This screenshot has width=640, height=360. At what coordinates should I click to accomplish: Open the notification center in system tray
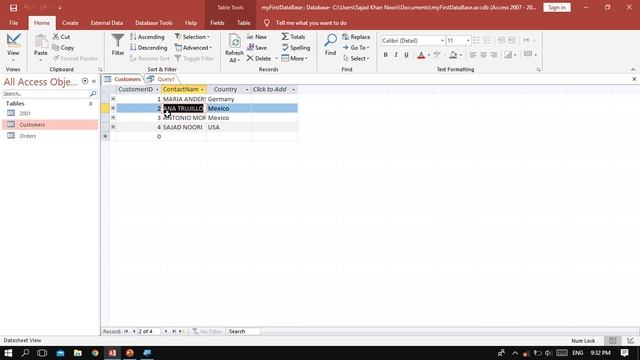point(624,353)
